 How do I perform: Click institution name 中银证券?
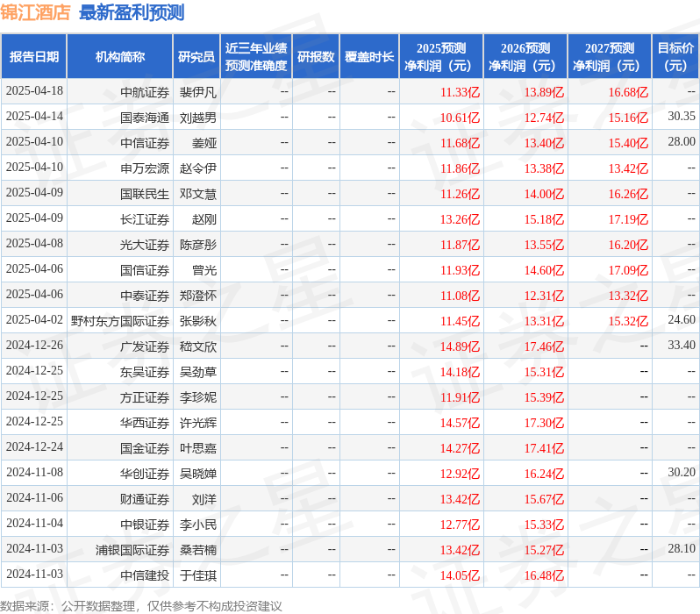tap(145, 525)
